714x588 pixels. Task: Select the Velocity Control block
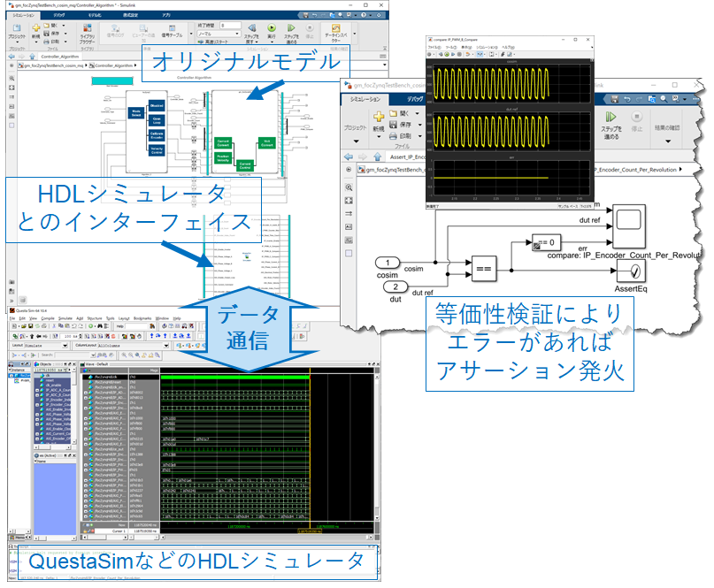[x=157, y=150]
